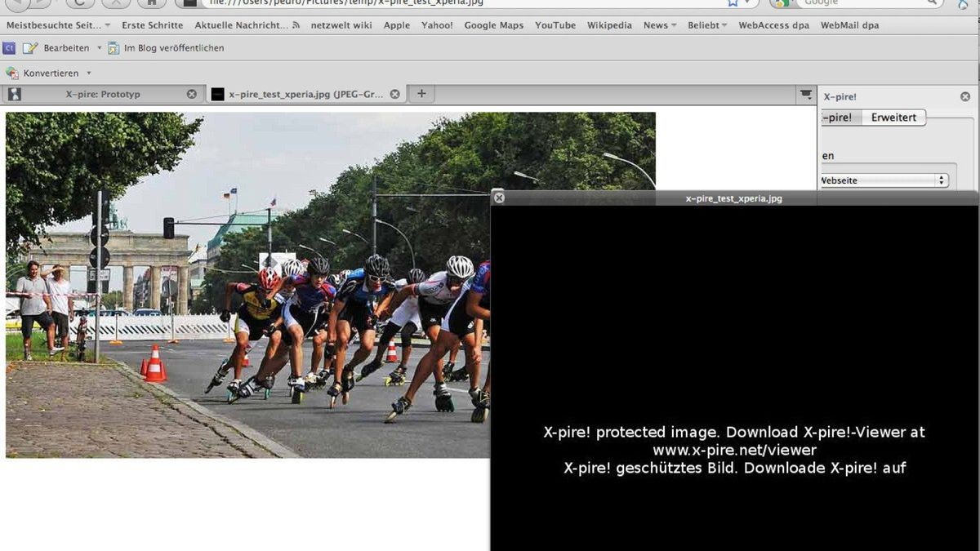Viewport: 980px width, 551px height.
Task: Close the X-pire! sidebar panel
Action: pos(965,97)
